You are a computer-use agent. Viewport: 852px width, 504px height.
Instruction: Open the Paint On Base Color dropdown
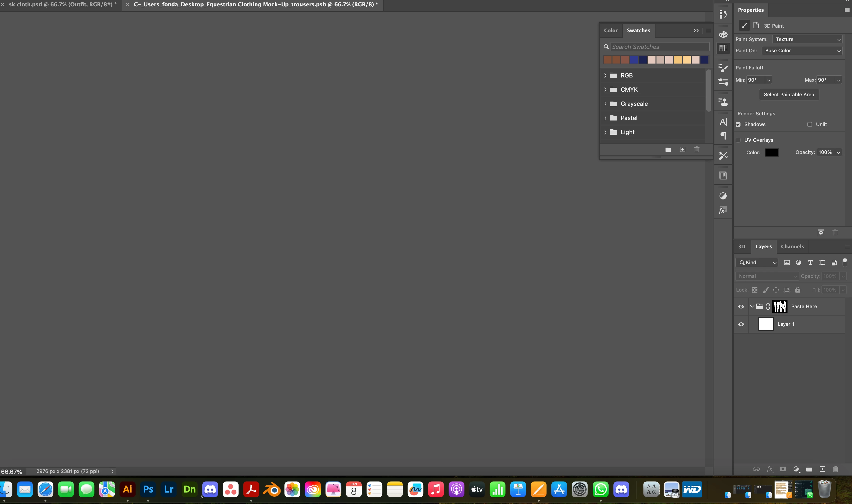click(801, 51)
